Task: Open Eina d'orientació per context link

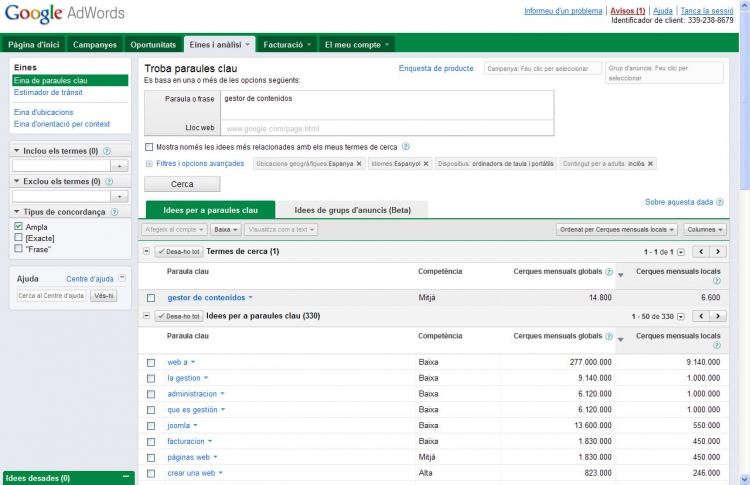Action: coord(62,124)
